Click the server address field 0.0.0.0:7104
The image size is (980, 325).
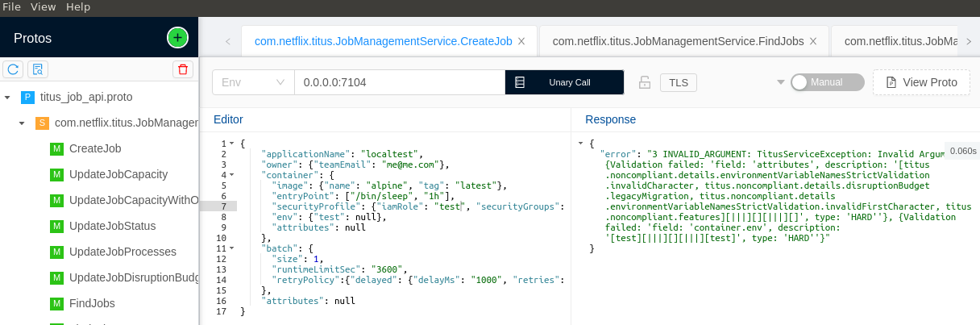tap(399, 82)
